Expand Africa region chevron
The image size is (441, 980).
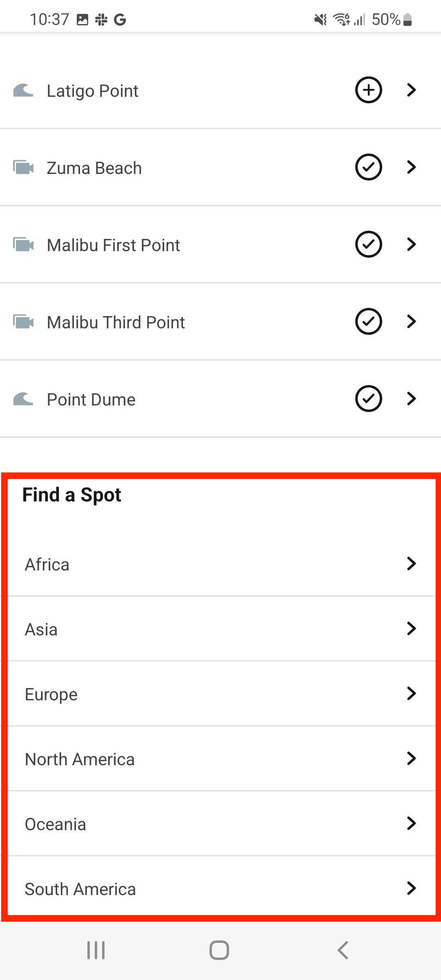click(x=411, y=563)
